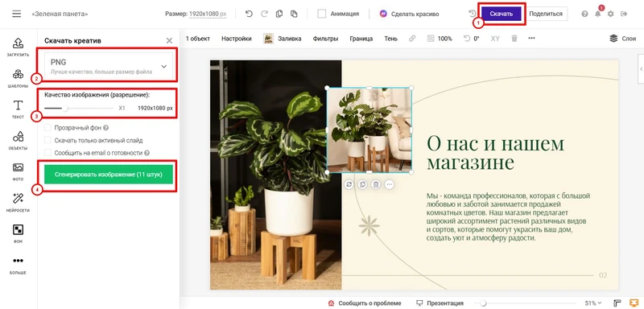Redo the last undone action
This screenshot has width=644, height=309.
(x=264, y=14)
